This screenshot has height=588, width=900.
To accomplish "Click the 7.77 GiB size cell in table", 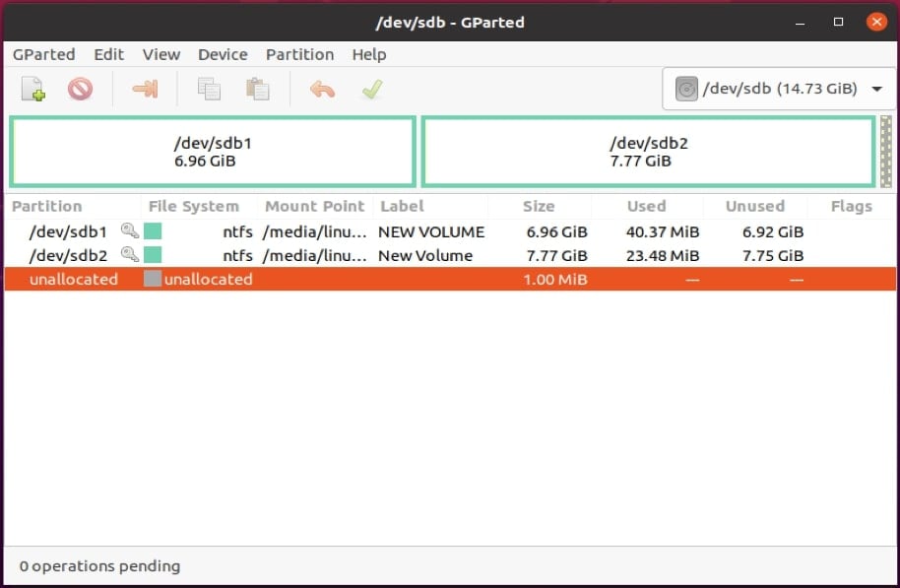I will coord(556,255).
